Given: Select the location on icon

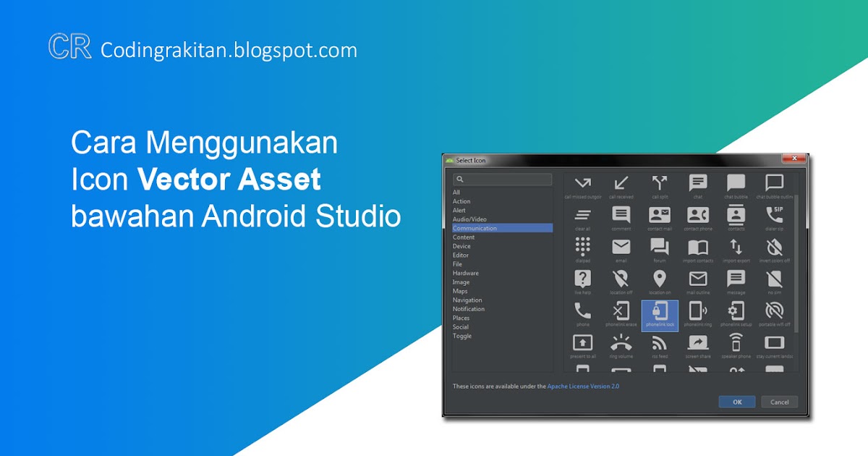Looking at the screenshot, I should pos(659,277).
